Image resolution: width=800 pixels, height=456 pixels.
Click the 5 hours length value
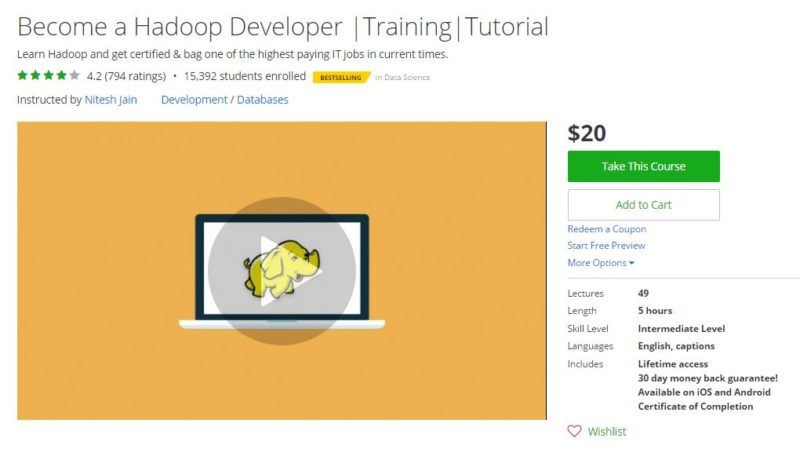(655, 311)
